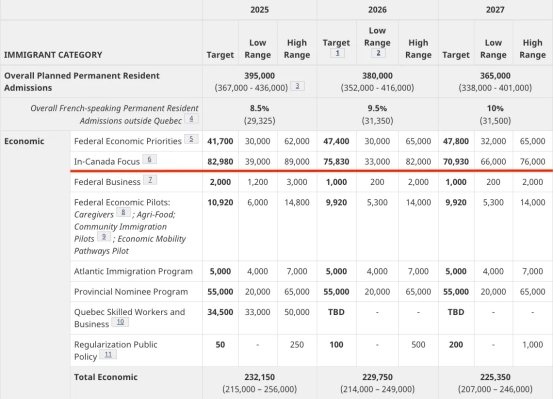Click footnote 9 beside Community Immigration Pilots
This screenshot has width=553, height=399.
104,236
